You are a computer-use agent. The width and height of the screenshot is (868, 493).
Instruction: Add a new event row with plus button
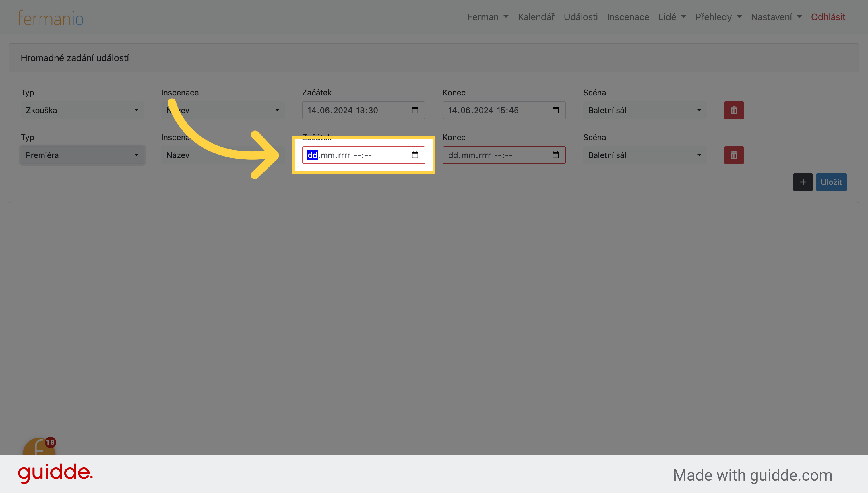[803, 182]
